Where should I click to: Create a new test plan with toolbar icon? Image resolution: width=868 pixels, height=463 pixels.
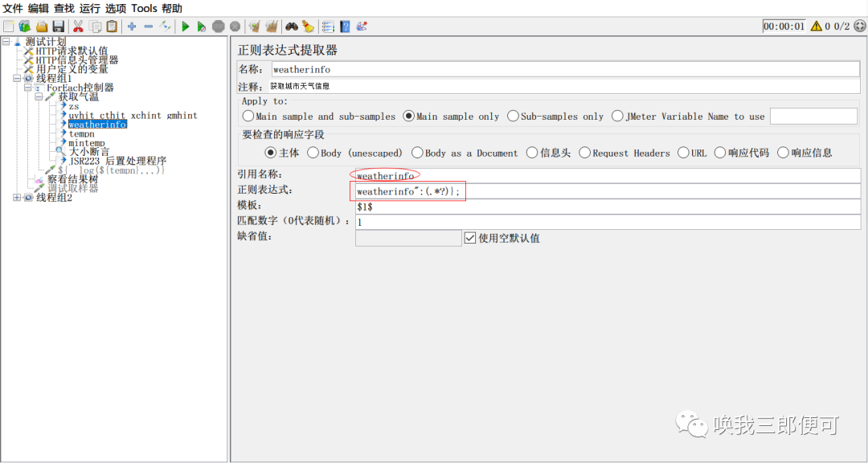click(8, 26)
